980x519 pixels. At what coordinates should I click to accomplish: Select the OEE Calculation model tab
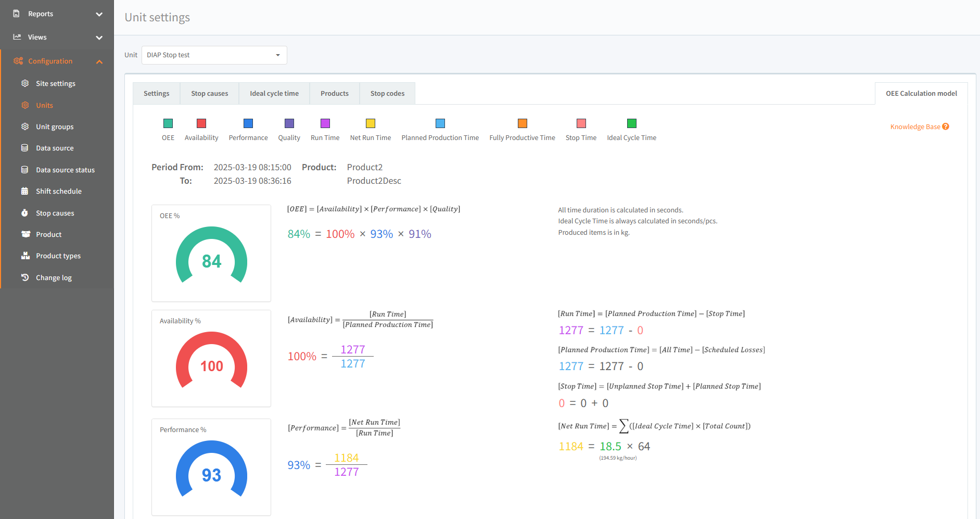[921, 94]
